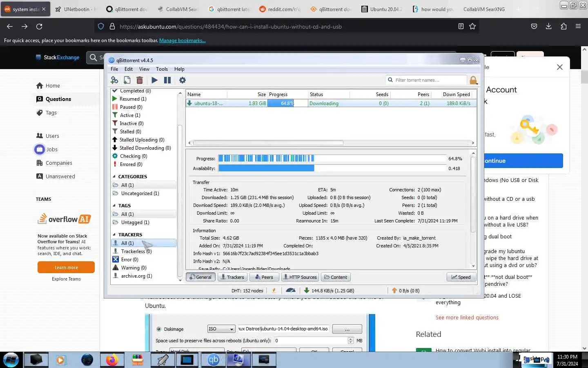Open Questions in Ask Ubuntu sidebar
The width and height of the screenshot is (588, 368).
(x=58, y=99)
